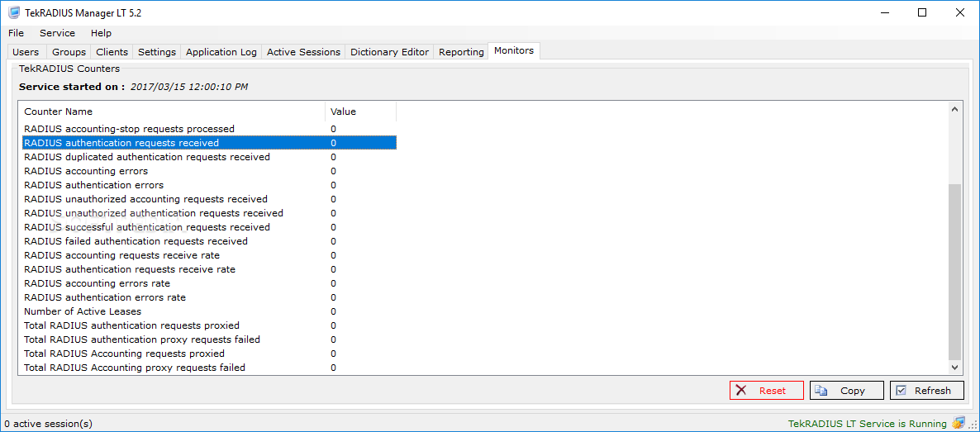The height and width of the screenshot is (432, 980).
Task: Sort by Value column header
Action: pyautogui.click(x=360, y=112)
